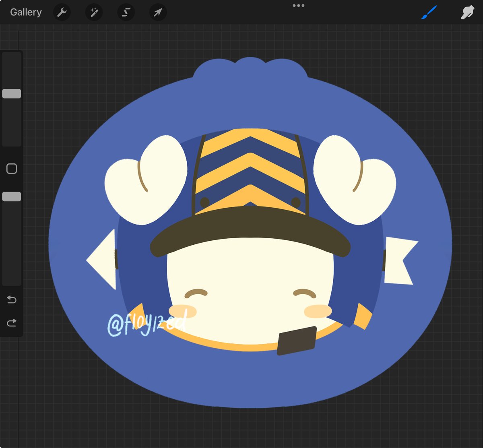Redo the last action
483x448 pixels.
point(12,322)
